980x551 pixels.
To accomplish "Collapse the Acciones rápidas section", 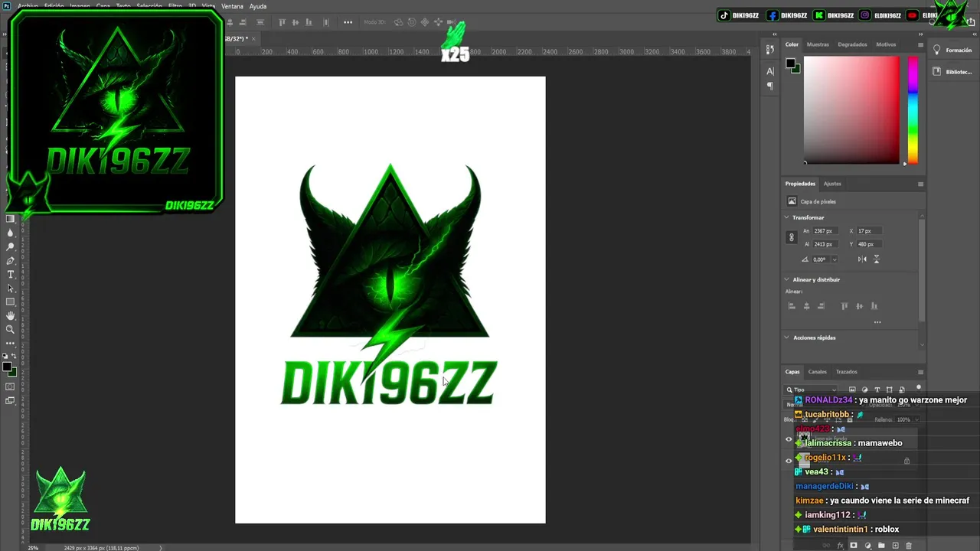I will (x=786, y=337).
